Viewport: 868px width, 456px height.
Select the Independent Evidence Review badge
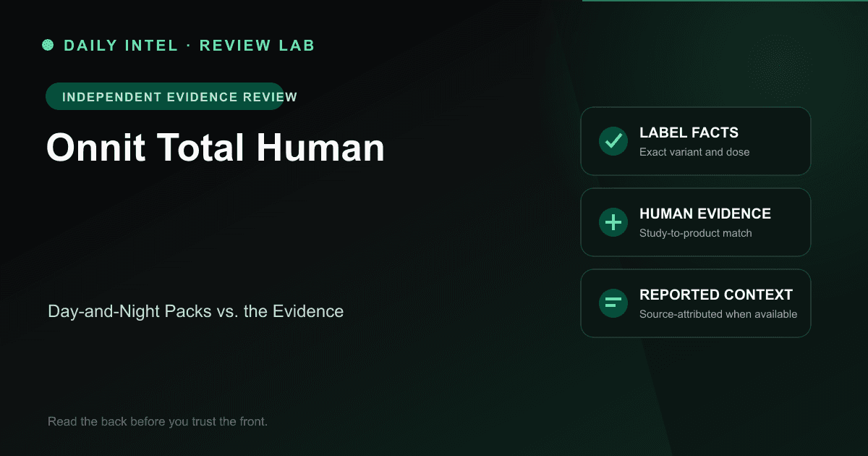(x=164, y=96)
